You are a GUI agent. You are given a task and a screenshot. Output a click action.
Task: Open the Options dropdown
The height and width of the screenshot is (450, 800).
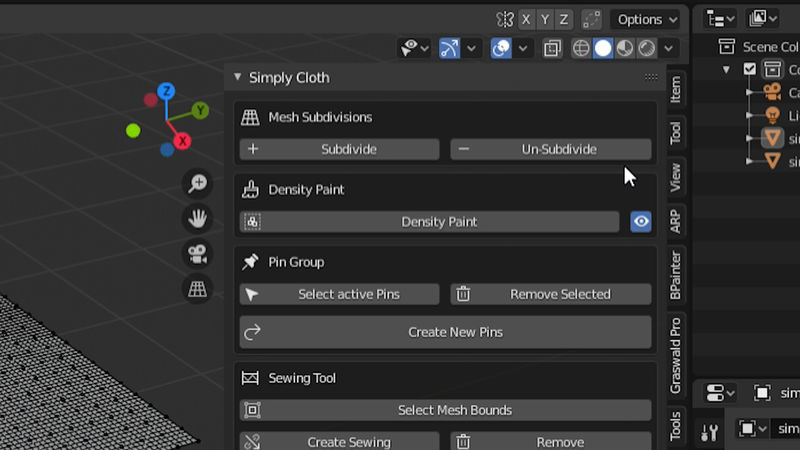pos(646,19)
